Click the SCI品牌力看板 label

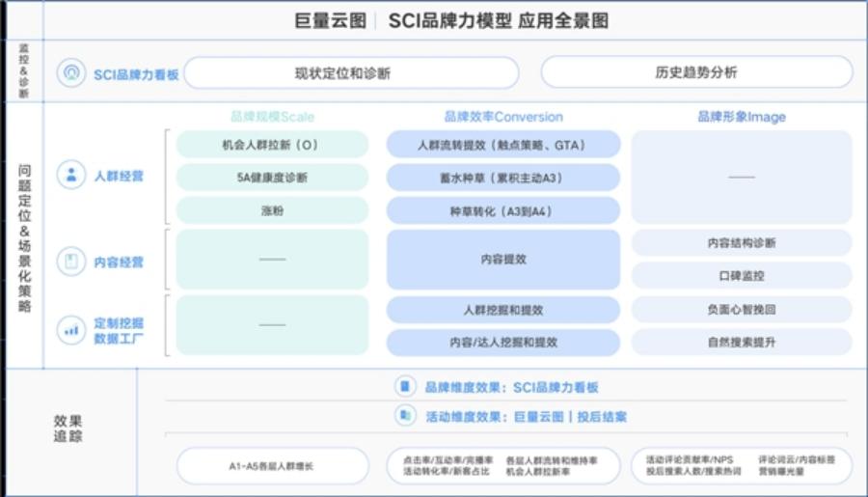pyautogui.click(x=136, y=74)
